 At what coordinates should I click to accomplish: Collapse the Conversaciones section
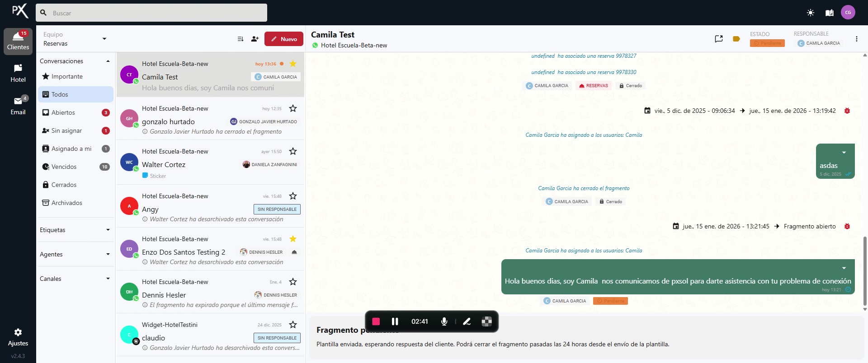tap(108, 61)
